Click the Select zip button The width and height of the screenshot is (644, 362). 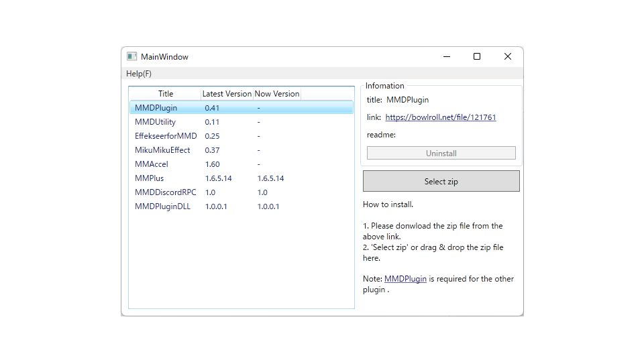pos(441,181)
